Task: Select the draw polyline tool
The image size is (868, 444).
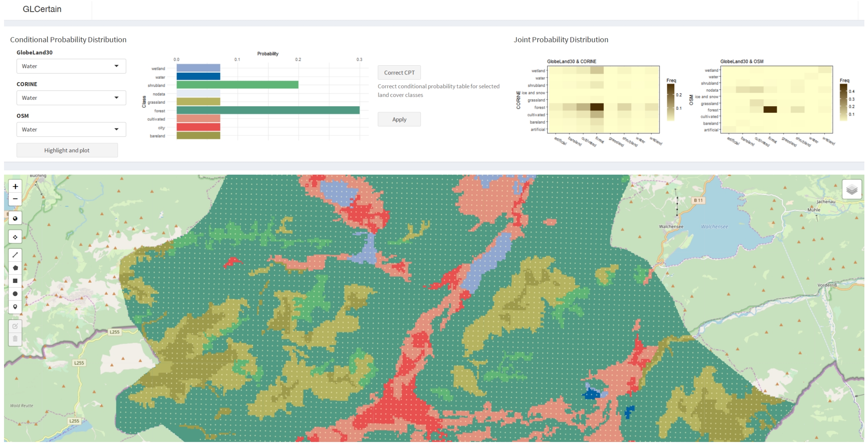Action: coord(15,255)
